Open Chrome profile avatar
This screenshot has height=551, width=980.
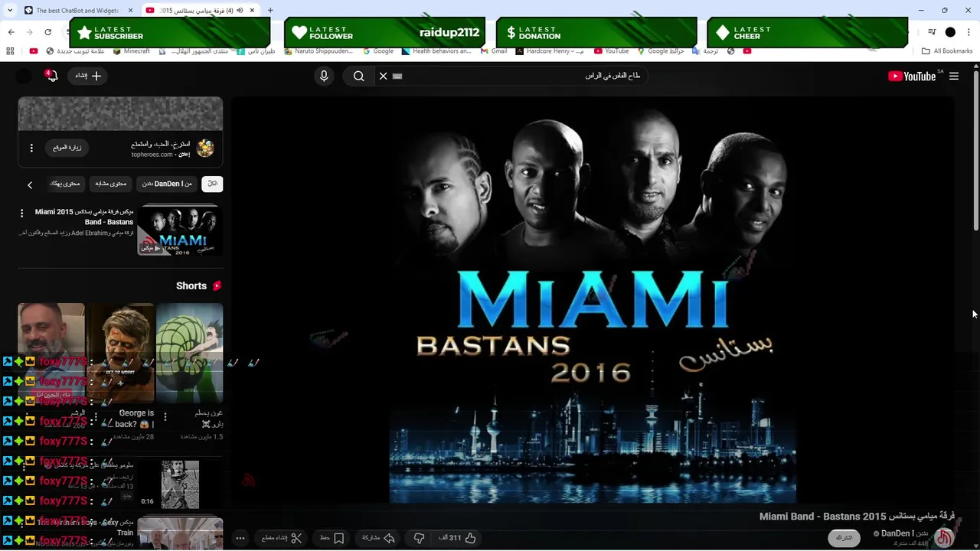950,32
